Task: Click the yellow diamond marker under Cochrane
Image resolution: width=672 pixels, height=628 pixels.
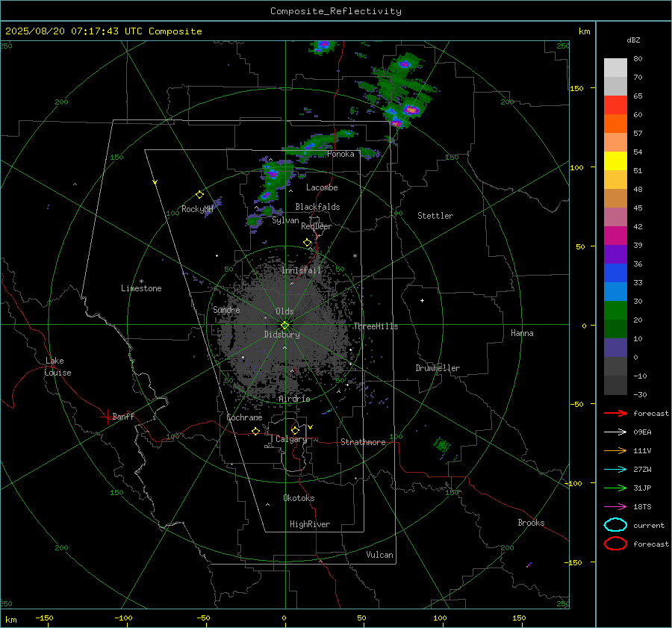Action: (x=255, y=432)
